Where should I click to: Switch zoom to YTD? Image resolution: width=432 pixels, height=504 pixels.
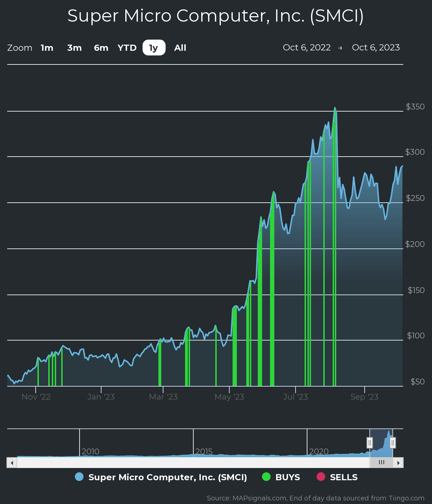tap(127, 48)
